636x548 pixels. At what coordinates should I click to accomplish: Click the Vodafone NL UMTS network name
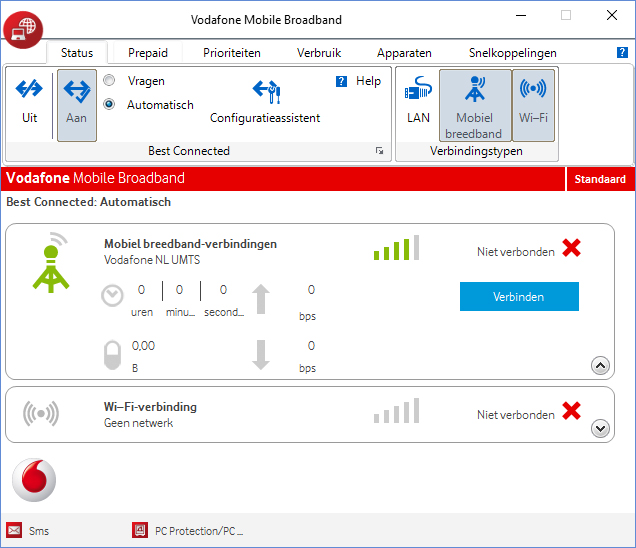pos(152,260)
